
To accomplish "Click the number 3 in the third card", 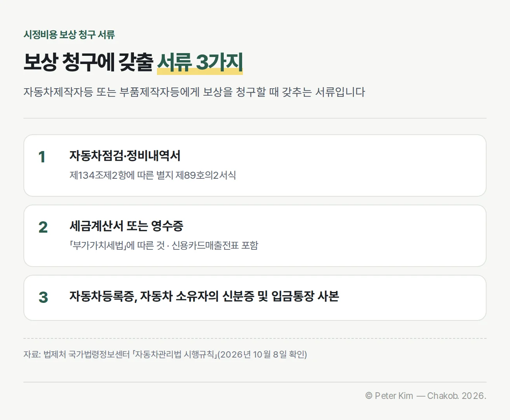I will [43, 297].
